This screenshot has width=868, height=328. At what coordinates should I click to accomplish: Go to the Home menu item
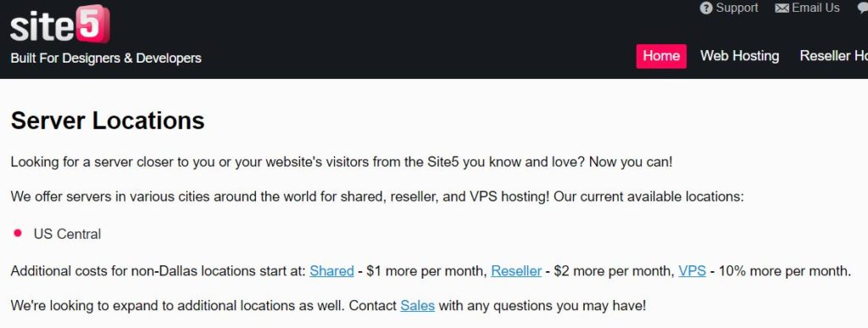[x=661, y=57]
